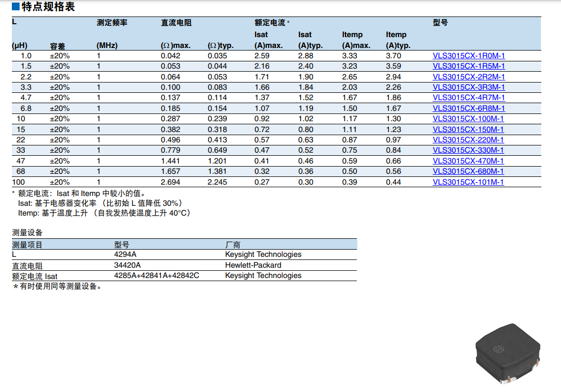561x392 pixels.
Task: Click the 厂商 column header
Action: pos(233,245)
